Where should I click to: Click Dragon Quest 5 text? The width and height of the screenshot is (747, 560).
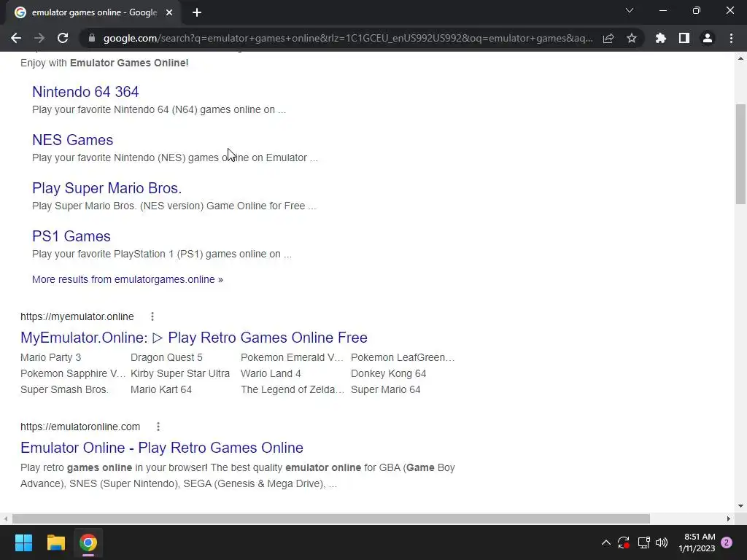point(167,357)
